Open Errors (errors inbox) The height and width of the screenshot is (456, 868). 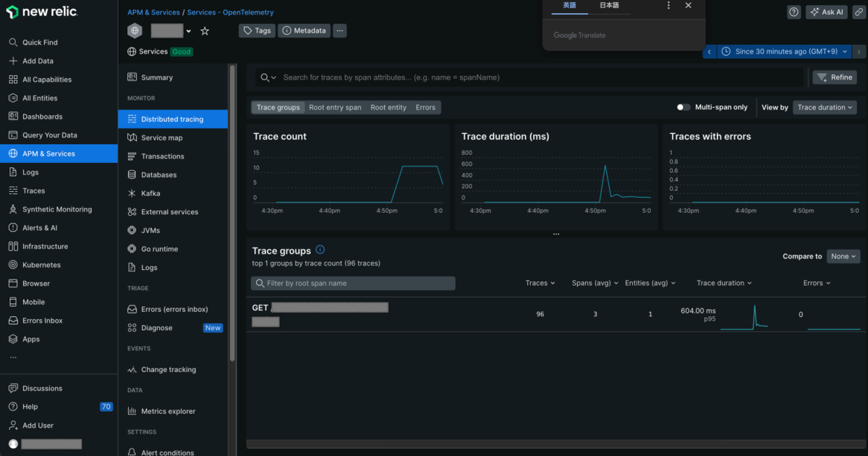pos(173,309)
